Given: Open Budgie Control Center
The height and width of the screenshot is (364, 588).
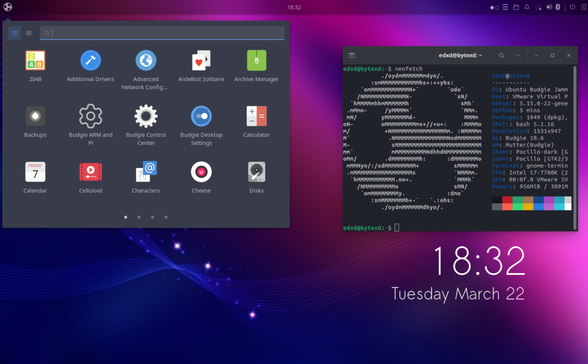Looking at the screenshot, I should click(x=145, y=116).
